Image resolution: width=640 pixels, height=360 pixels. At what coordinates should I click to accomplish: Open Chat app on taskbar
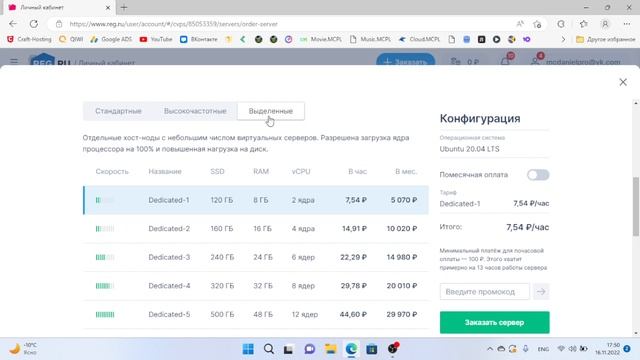click(x=310, y=349)
